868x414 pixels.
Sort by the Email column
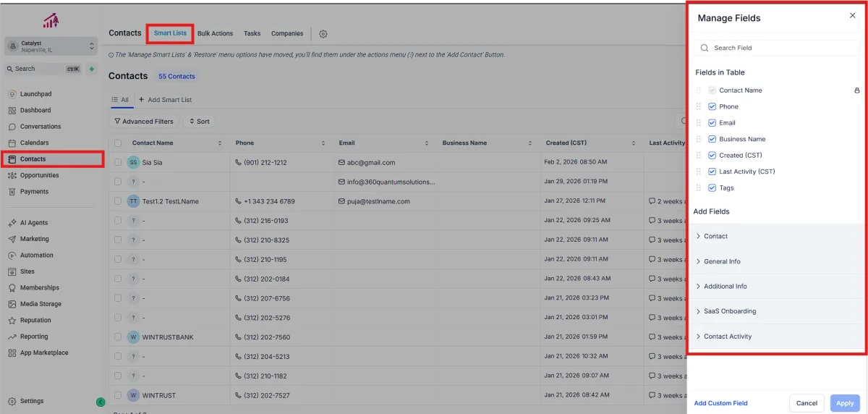[x=427, y=143]
